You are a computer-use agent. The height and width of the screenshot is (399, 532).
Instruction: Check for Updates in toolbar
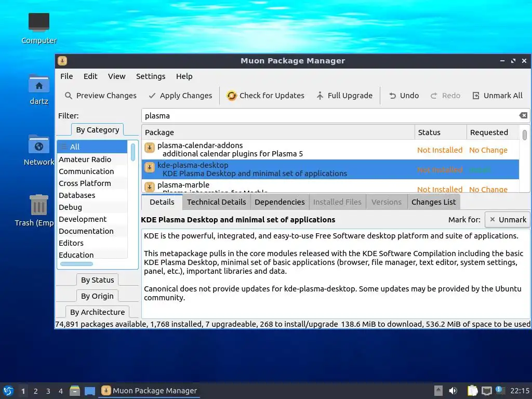[265, 96]
